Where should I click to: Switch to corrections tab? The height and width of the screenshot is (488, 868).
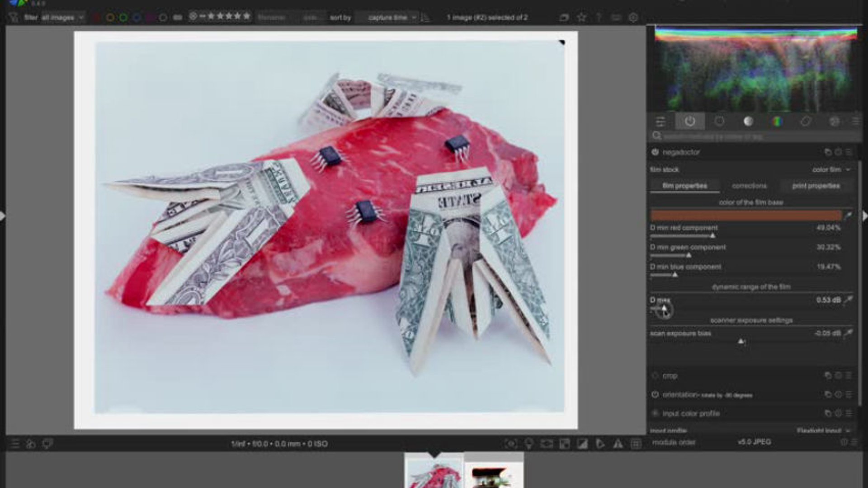point(749,186)
